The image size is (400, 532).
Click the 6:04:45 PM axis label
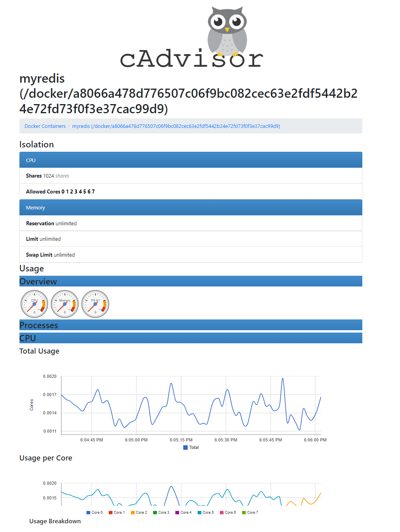point(92,440)
